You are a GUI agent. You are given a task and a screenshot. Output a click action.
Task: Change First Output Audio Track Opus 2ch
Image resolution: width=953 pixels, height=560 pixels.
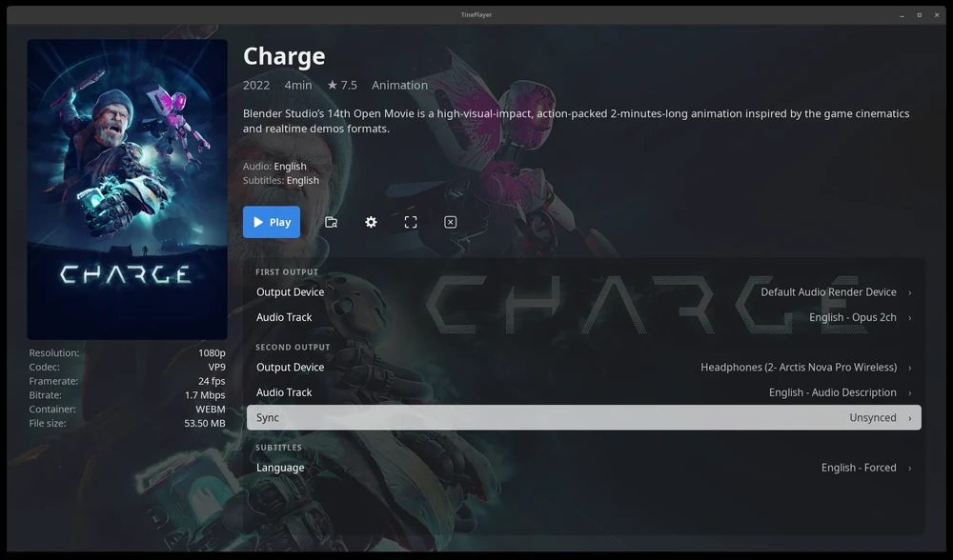584,317
